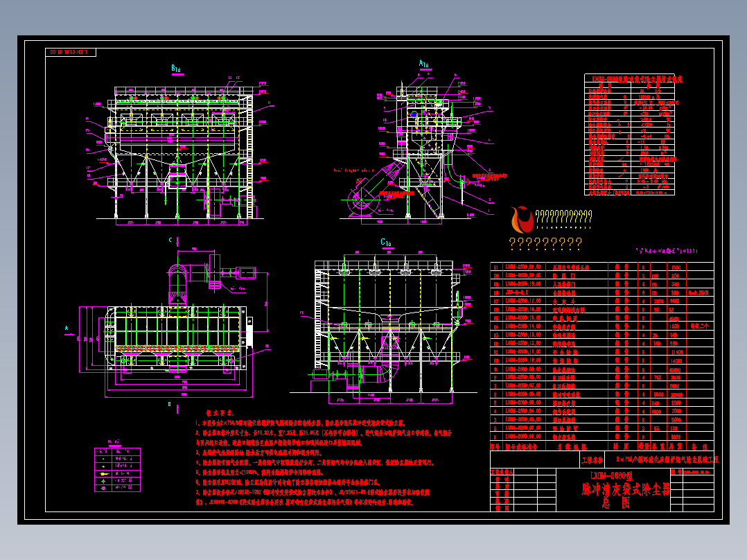
Task: Click the second line of yellow question marks below logo
Action: [x=545, y=243]
